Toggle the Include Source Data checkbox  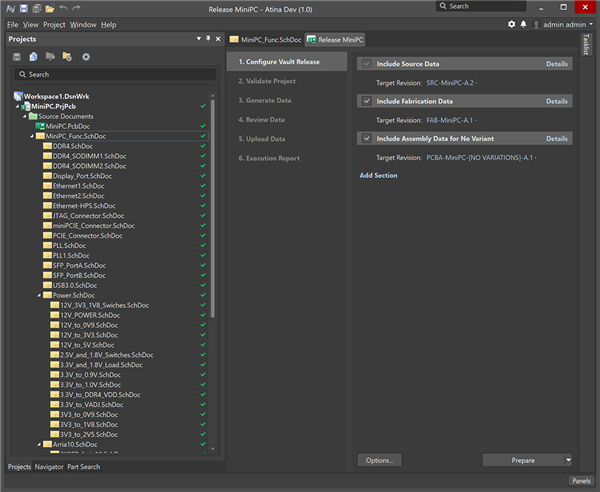point(366,63)
